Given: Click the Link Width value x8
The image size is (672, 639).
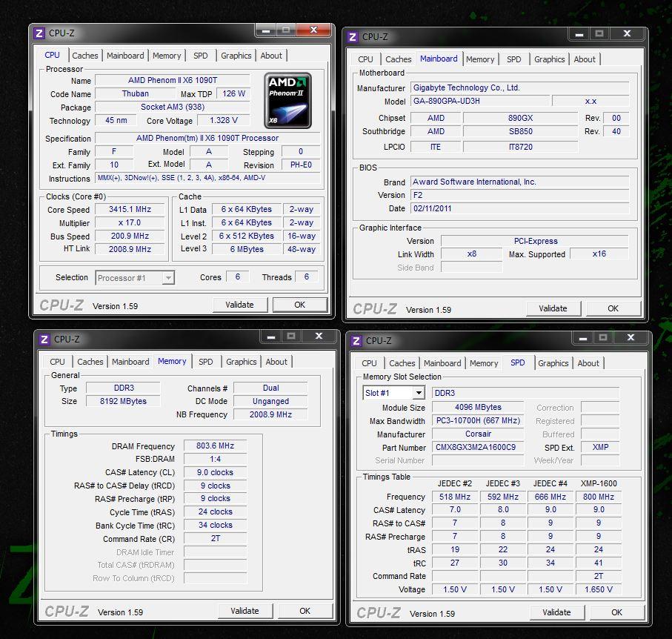Looking at the screenshot, I should tap(471, 254).
